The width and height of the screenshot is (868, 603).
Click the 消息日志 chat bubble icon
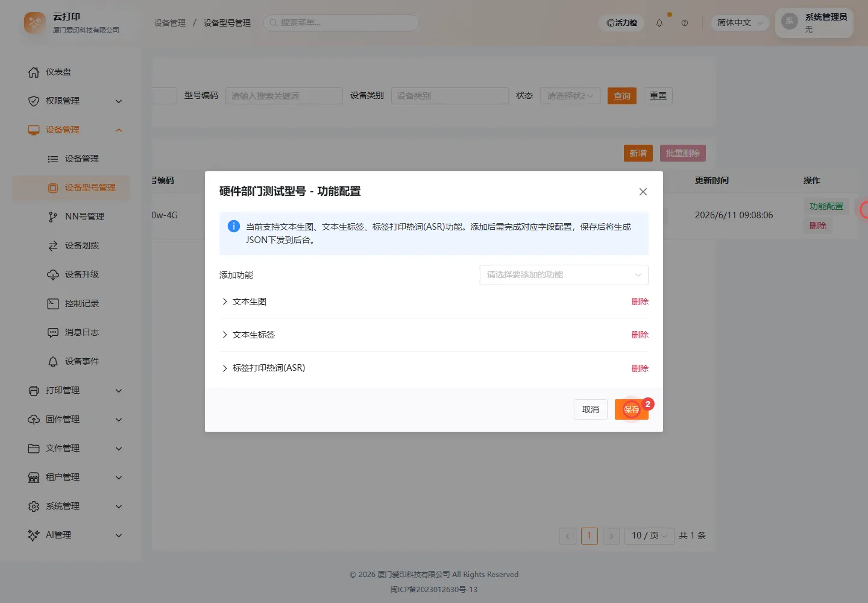click(x=53, y=333)
